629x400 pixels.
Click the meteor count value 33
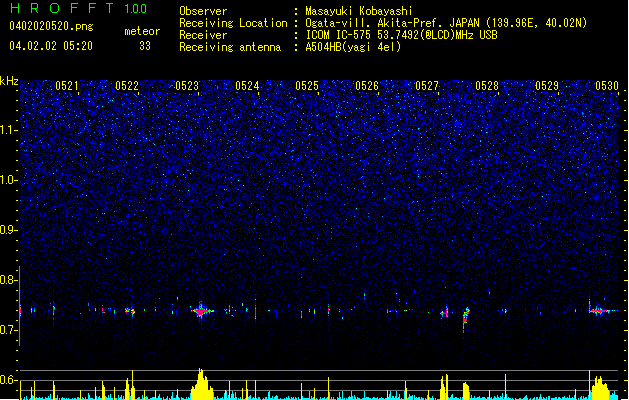(145, 46)
